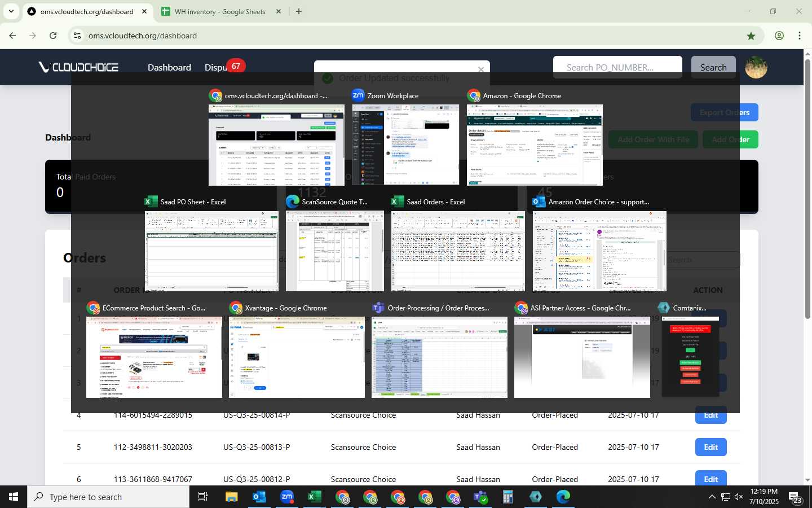This screenshot has height=508, width=812.
Task: Open Microsoft Edge from taskbar
Action: click(563, 497)
